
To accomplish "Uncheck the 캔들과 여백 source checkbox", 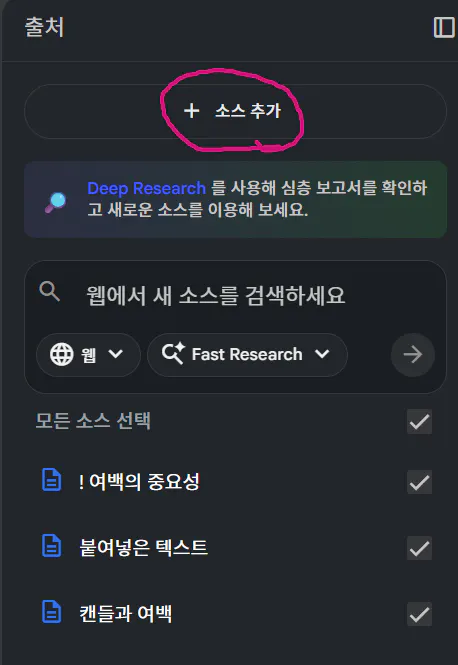I will [419, 614].
